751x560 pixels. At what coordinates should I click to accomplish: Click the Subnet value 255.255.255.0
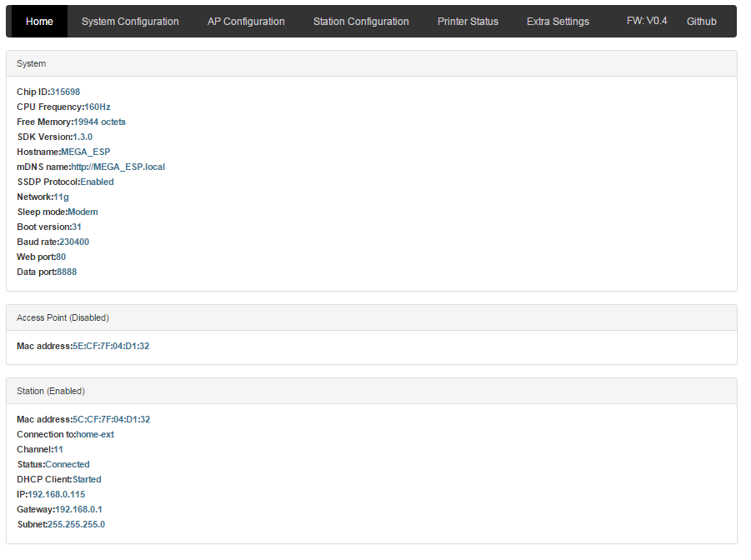click(76, 524)
